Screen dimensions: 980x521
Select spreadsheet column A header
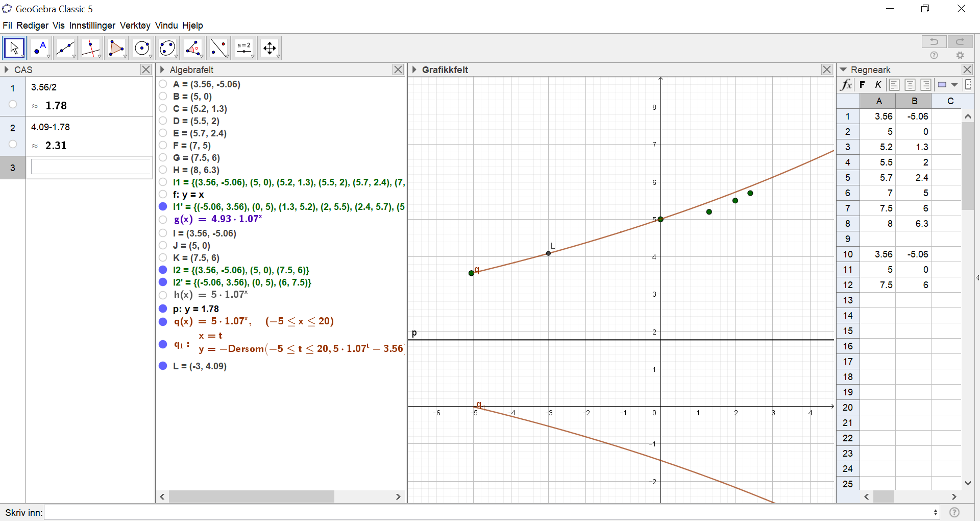[878, 101]
